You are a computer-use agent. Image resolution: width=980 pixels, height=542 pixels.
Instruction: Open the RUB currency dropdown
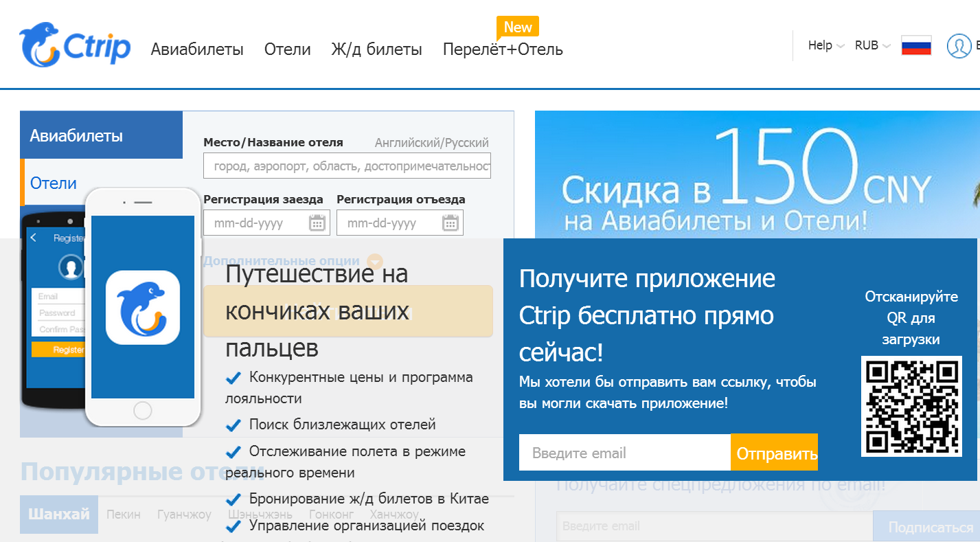873,45
